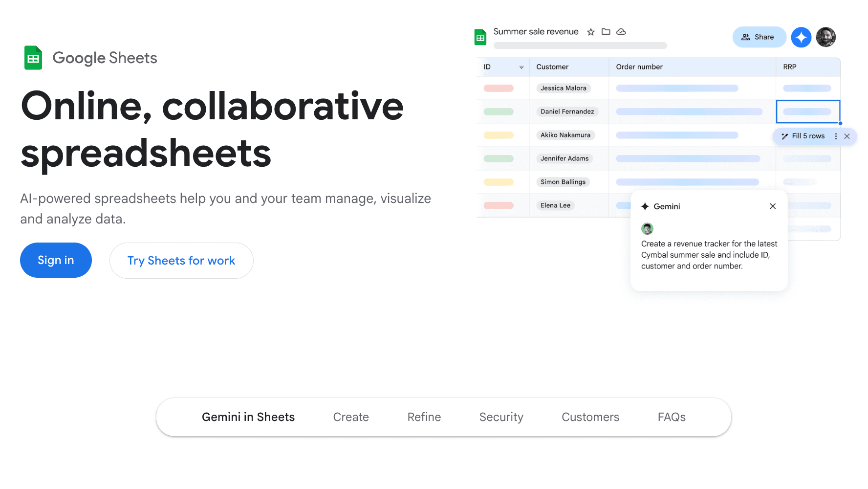Select the Jennifer Adams chip
The height and width of the screenshot is (489, 868).
pos(564,158)
